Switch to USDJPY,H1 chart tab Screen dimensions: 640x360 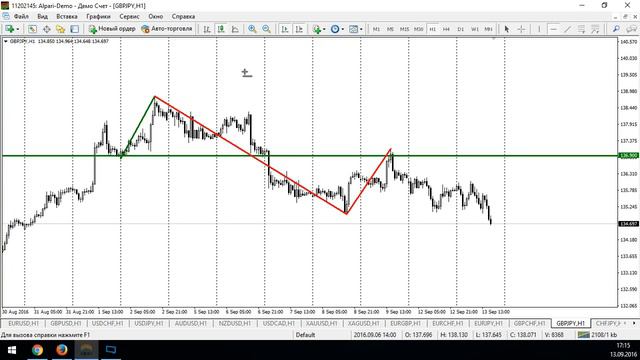coord(149,323)
